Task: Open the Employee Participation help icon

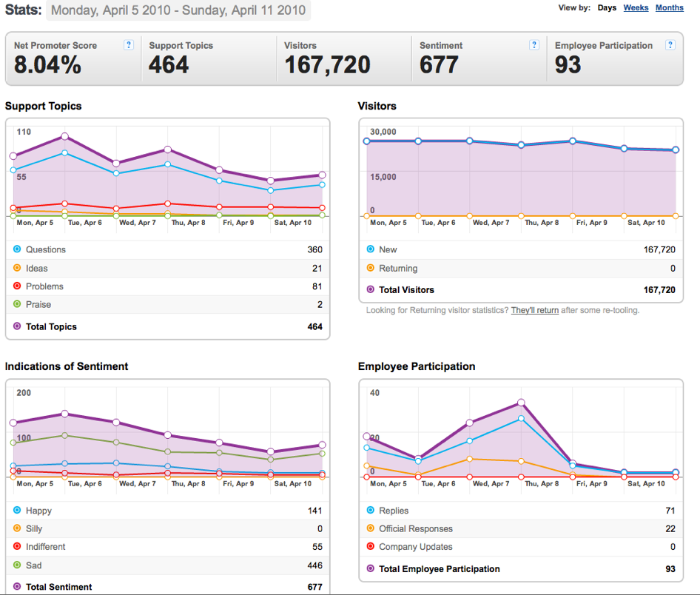Action: coord(670,45)
